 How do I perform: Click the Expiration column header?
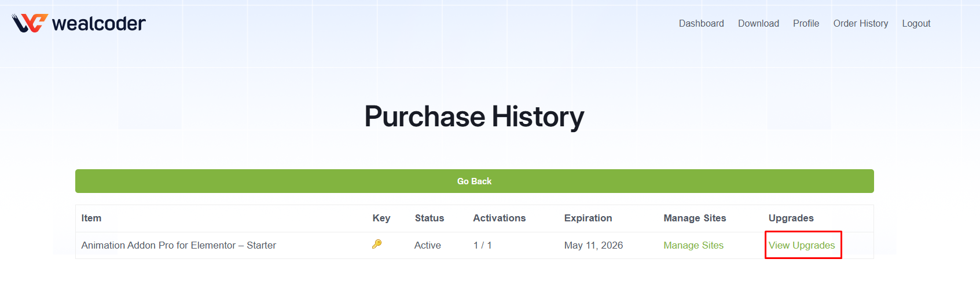pyautogui.click(x=588, y=218)
